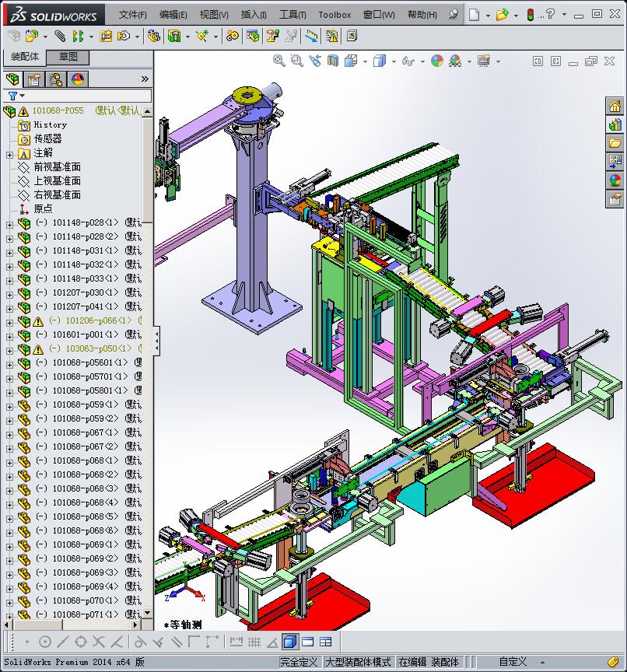Click the Assembly Features icon
The image size is (627, 672).
[x=174, y=37]
